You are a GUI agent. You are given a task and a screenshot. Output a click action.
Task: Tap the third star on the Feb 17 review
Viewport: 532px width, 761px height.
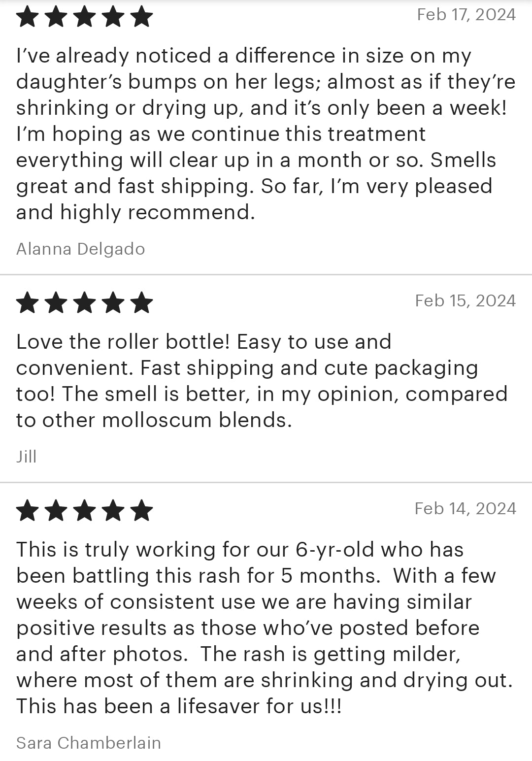click(84, 16)
